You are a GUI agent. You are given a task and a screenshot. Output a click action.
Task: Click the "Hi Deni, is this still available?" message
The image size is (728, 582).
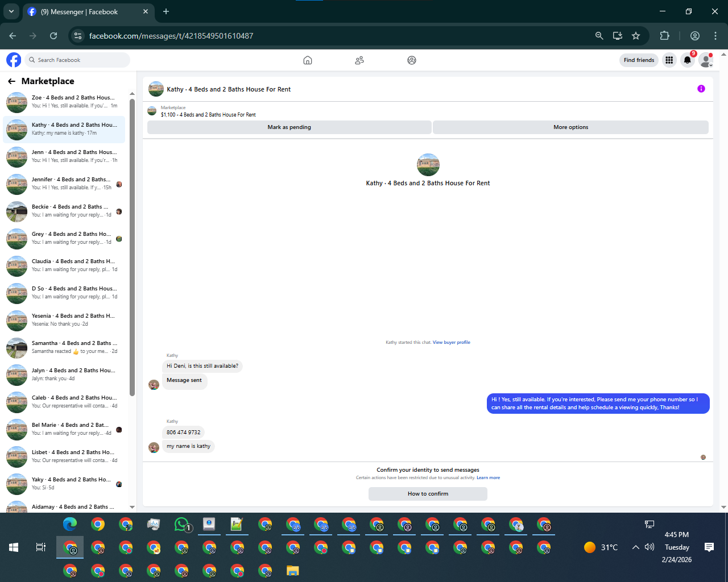point(202,366)
